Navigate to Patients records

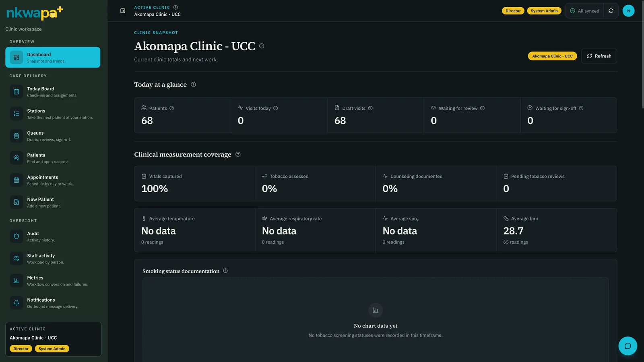coord(53,158)
